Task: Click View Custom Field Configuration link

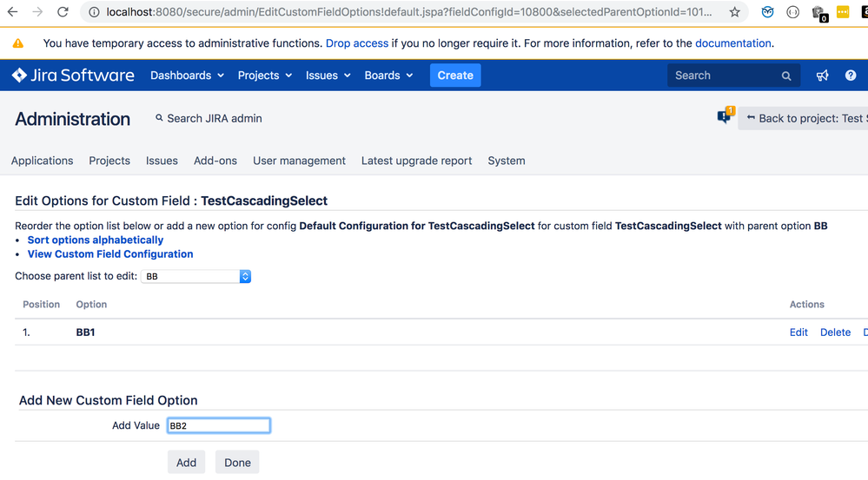Action: click(x=110, y=253)
